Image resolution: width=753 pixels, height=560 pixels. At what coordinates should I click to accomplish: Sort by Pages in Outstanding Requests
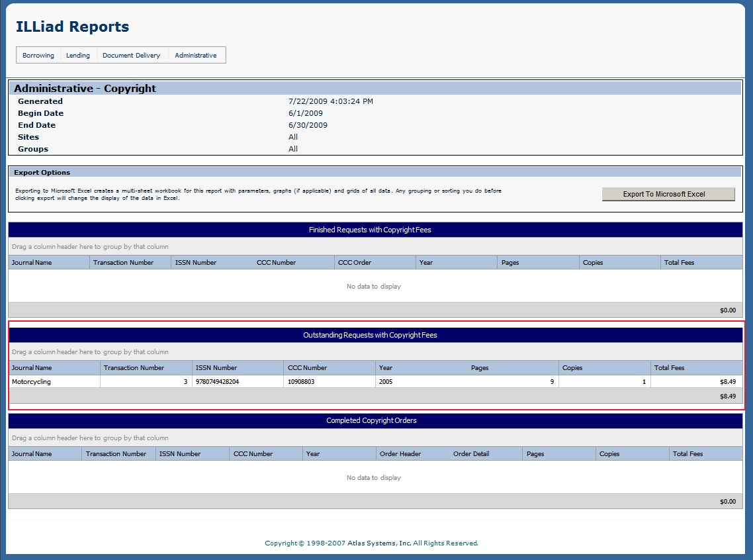480,367
